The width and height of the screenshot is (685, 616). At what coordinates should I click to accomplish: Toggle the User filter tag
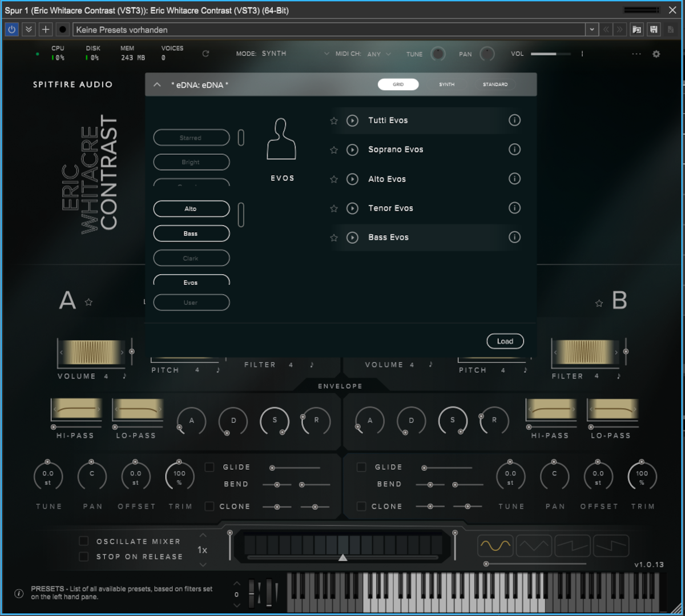click(191, 303)
